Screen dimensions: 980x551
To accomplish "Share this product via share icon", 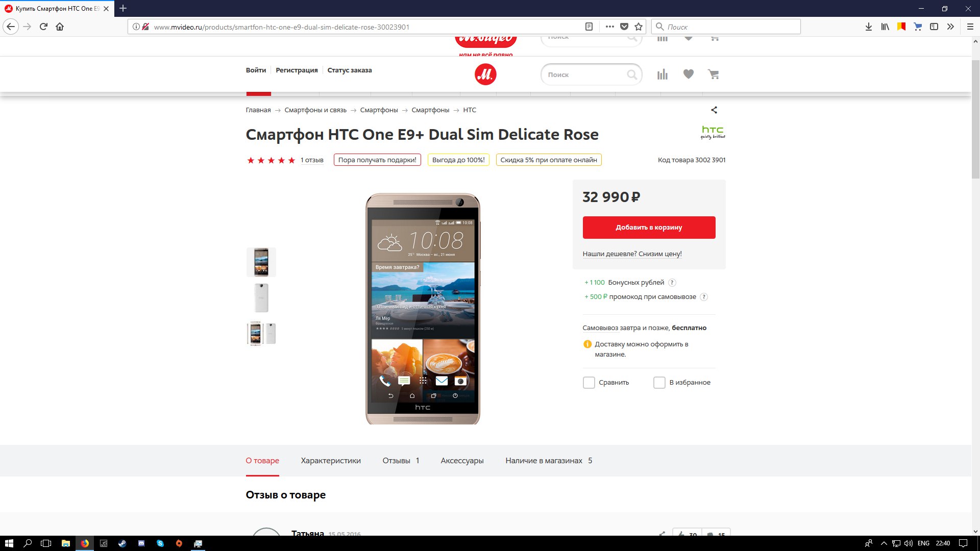I will pyautogui.click(x=714, y=110).
